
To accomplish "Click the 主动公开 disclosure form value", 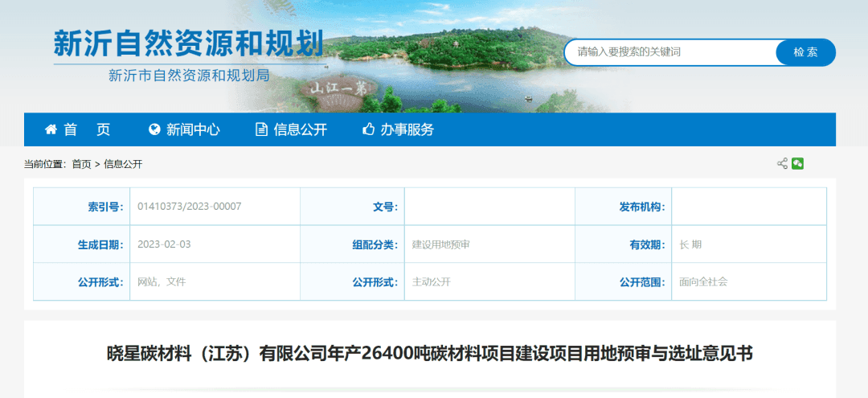I will [431, 282].
